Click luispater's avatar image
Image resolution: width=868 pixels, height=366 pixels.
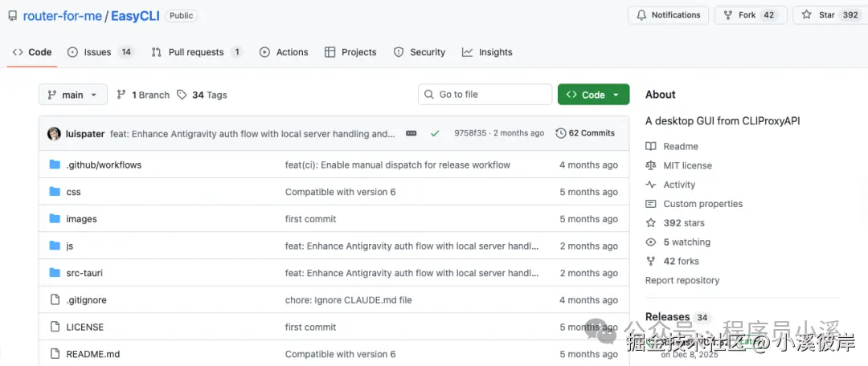pyautogui.click(x=55, y=133)
